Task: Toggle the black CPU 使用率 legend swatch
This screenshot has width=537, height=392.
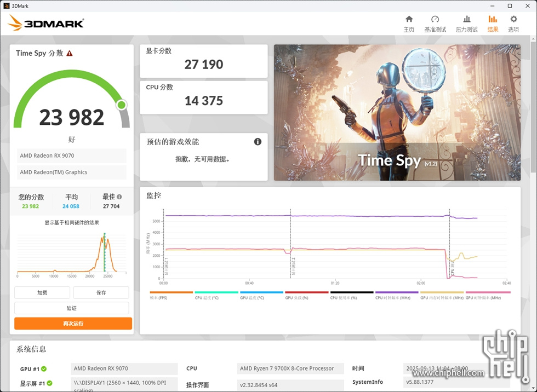Action: pyautogui.click(x=352, y=292)
